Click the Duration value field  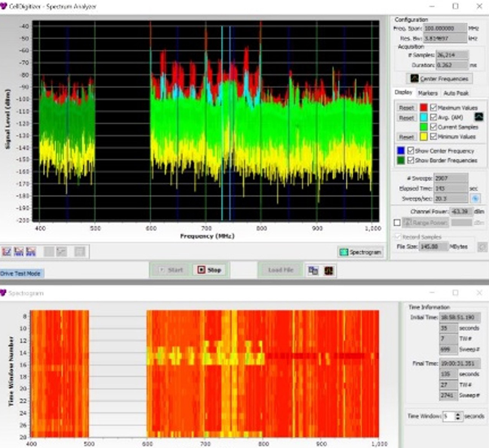[x=452, y=65]
